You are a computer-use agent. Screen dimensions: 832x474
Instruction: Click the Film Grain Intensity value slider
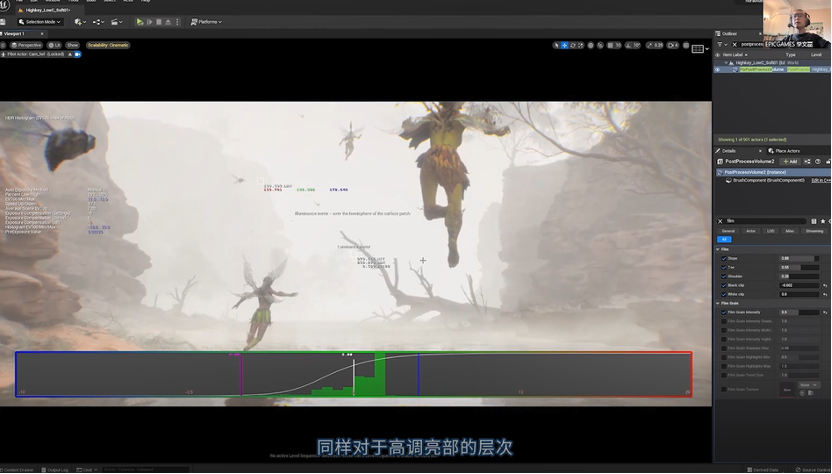pyautogui.click(x=799, y=313)
